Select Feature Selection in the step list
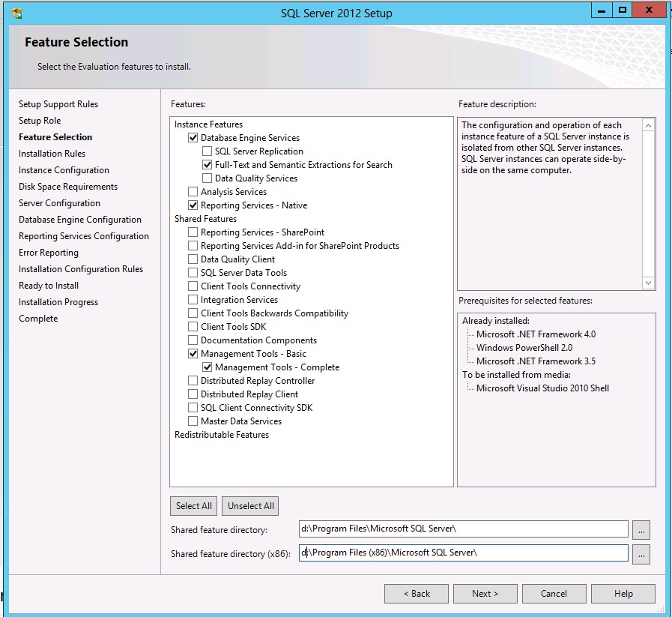 click(55, 137)
